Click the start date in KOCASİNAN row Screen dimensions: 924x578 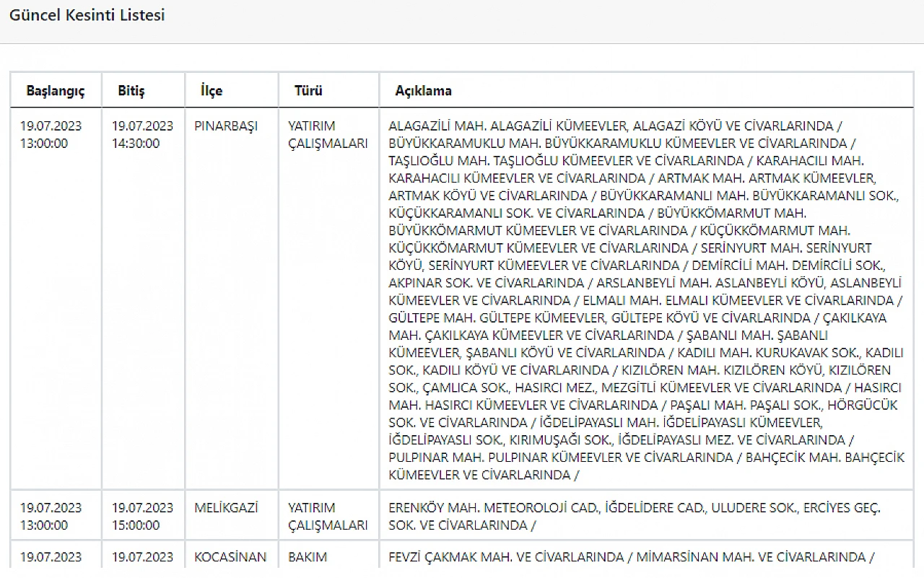tap(51, 557)
